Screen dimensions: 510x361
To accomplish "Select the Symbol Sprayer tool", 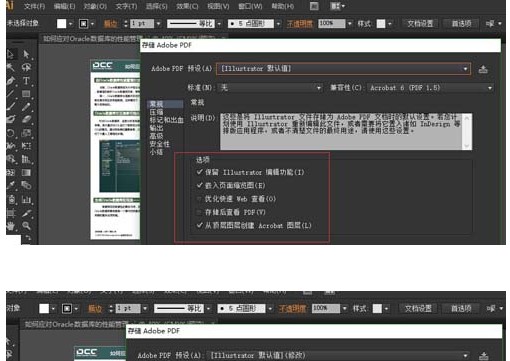I will (x=11, y=200).
